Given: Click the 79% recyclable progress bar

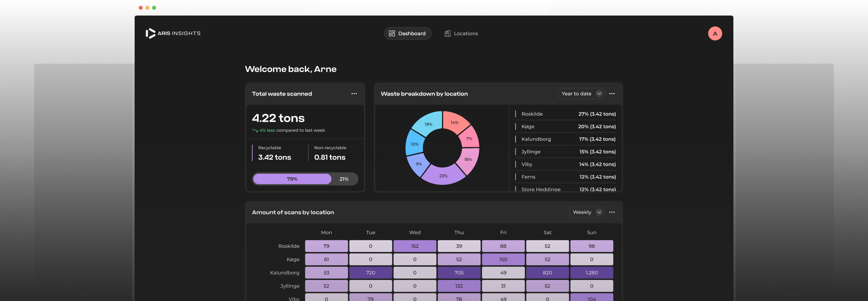Looking at the screenshot, I should 292,179.
